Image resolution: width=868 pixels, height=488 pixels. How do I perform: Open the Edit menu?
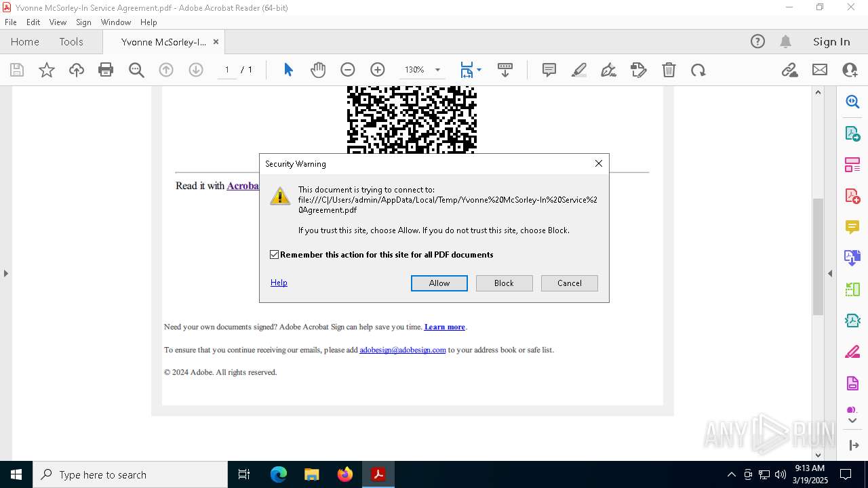[x=33, y=22]
